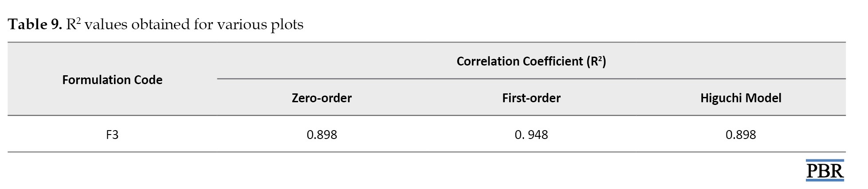868x189 pixels.
Task: Click the word 'Coefficient' in the header
Action: coord(553,61)
